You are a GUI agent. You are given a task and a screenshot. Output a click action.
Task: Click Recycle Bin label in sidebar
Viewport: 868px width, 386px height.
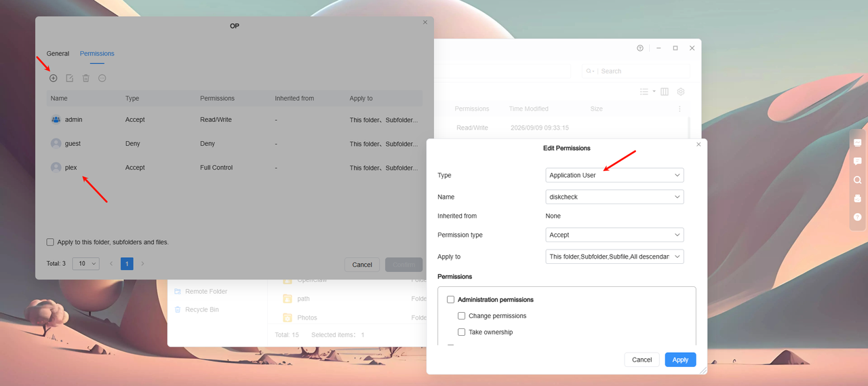(x=202, y=309)
